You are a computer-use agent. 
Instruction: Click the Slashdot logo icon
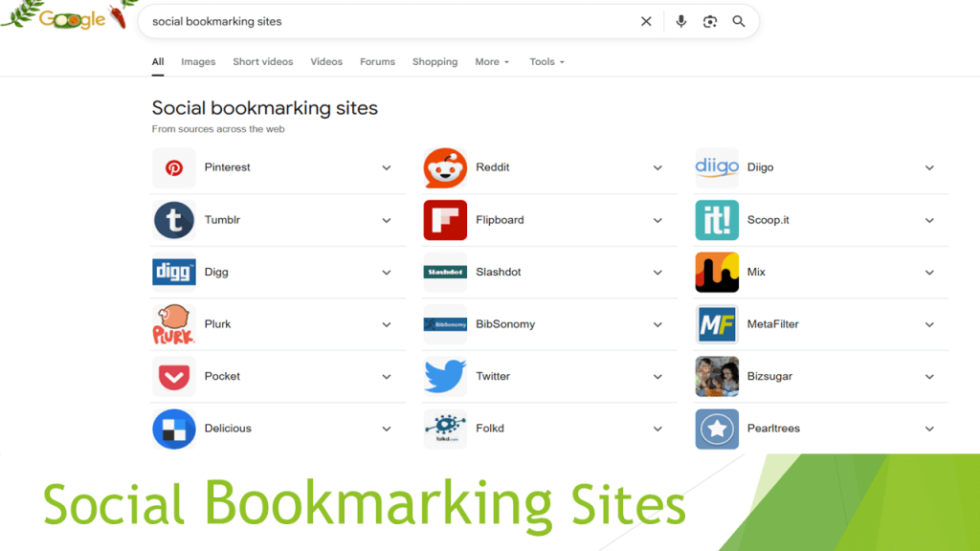(x=445, y=273)
